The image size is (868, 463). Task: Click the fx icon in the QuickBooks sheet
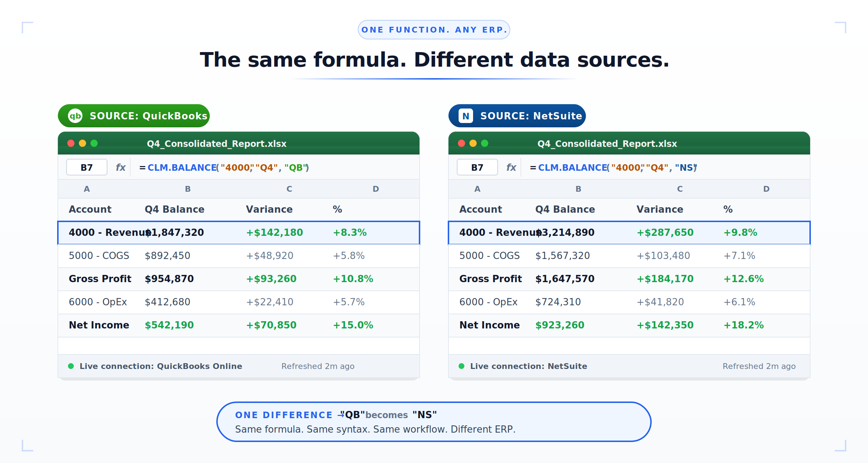[121, 167]
